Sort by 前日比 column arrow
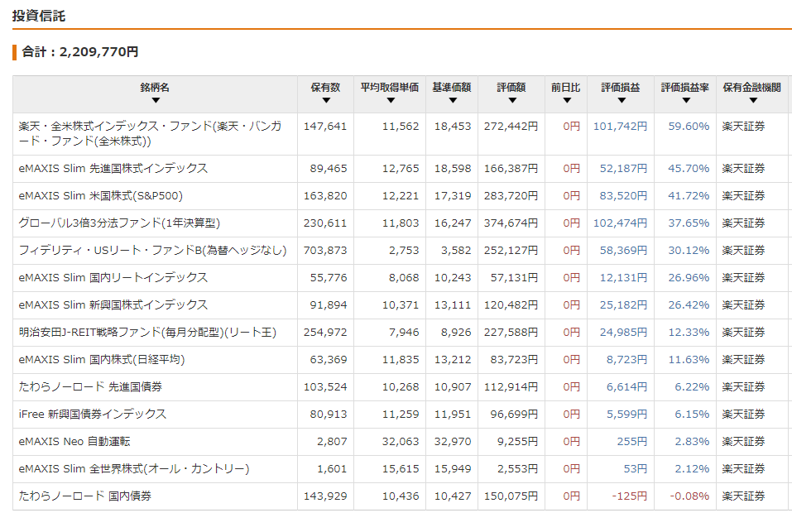Image resolution: width=792 pixels, height=532 pixels. (x=566, y=100)
